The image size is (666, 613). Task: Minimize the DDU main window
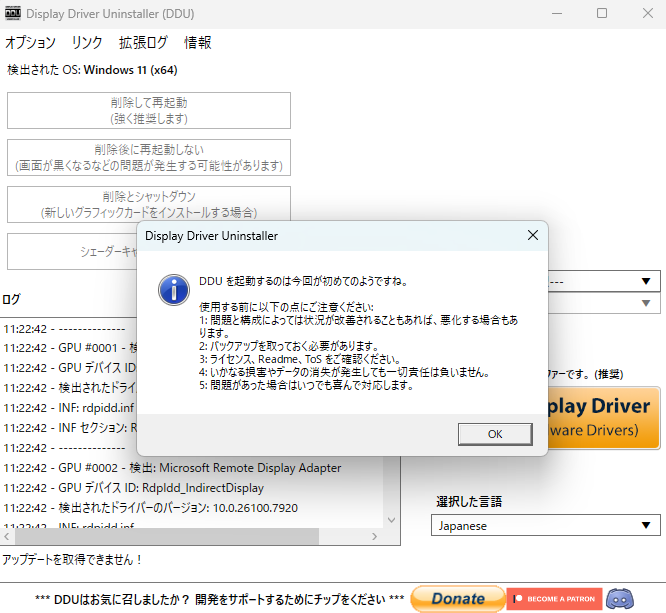point(555,14)
